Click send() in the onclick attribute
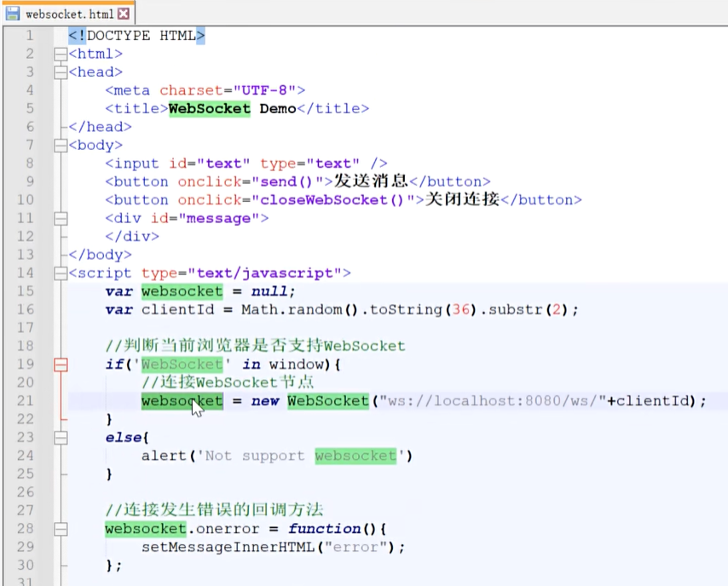This screenshot has height=586, width=728. [286, 181]
